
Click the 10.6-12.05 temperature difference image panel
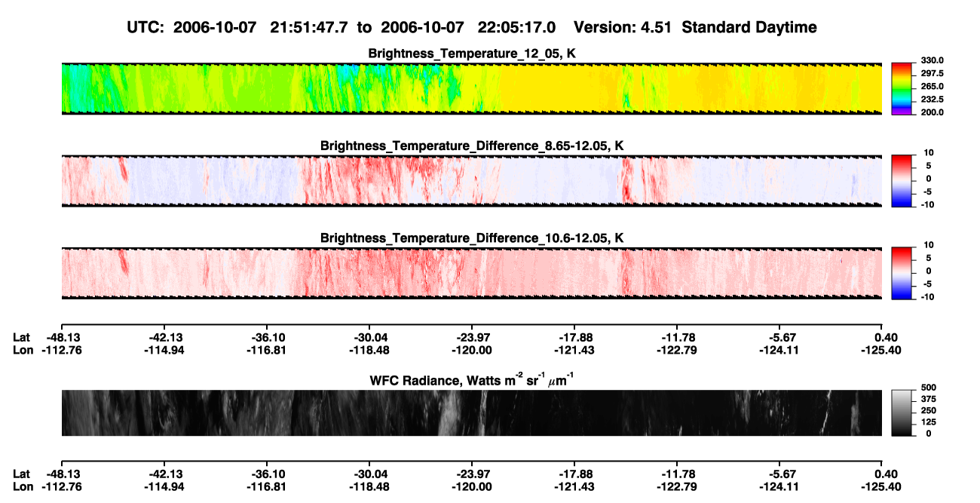click(x=471, y=272)
